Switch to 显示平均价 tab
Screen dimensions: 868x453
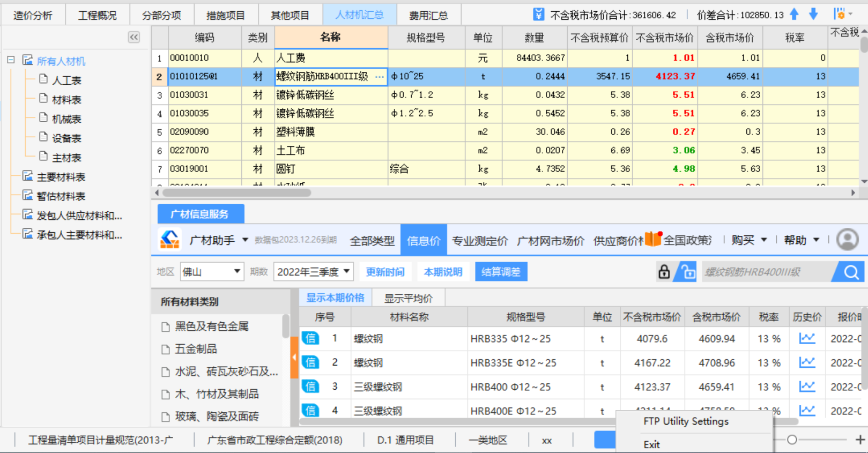[409, 298]
